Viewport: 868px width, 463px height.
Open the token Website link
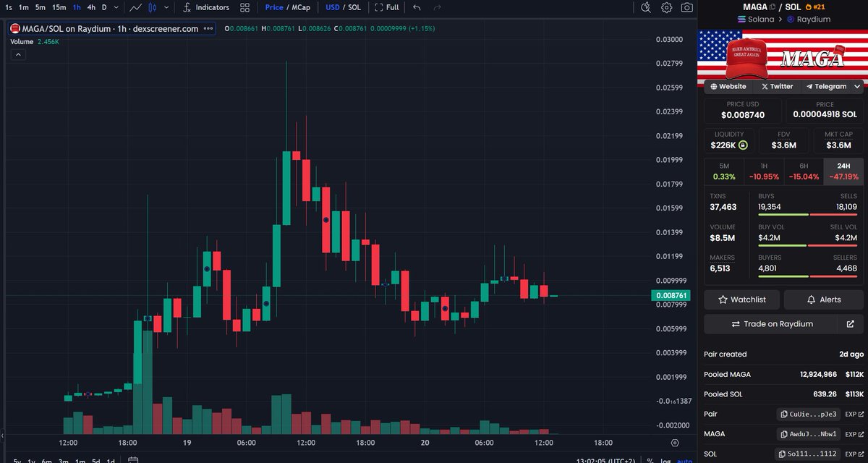(728, 86)
